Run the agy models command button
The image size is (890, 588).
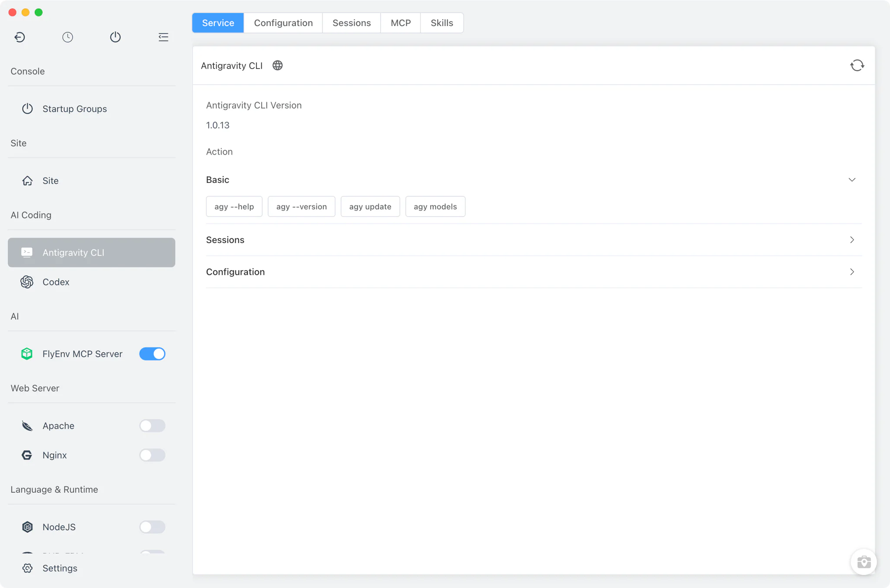tap(435, 206)
